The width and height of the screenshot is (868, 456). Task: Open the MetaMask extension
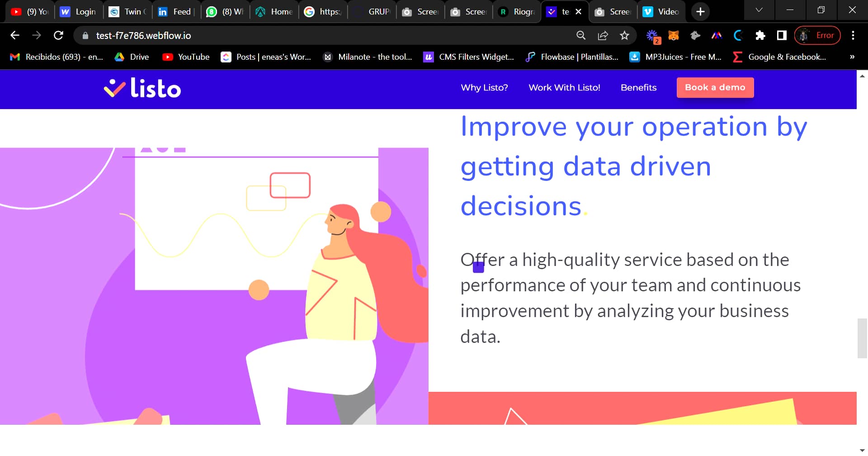673,35
